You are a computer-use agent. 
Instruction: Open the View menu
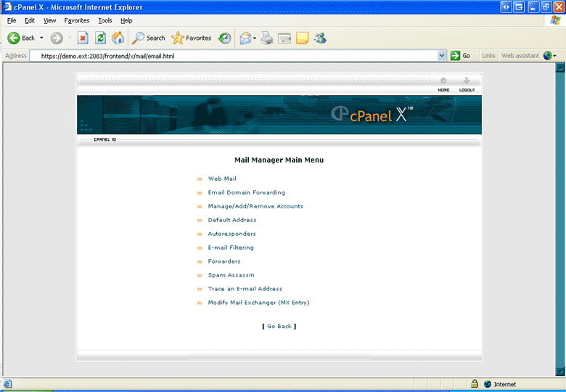point(49,20)
